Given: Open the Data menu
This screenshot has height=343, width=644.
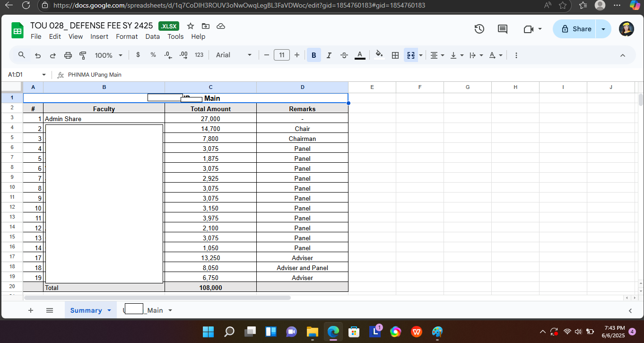Looking at the screenshot, I should click(152, 36).
